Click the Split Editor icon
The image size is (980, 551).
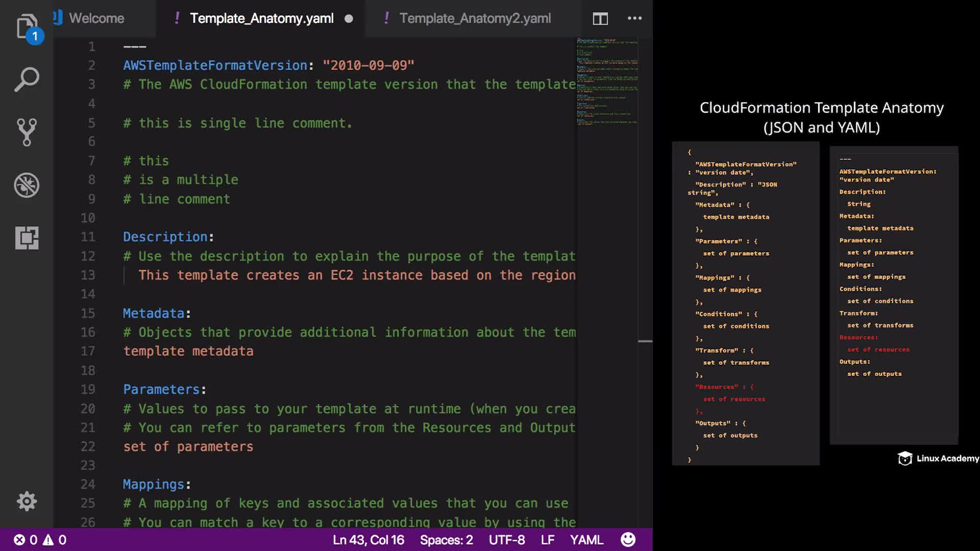tap(600, 19)
